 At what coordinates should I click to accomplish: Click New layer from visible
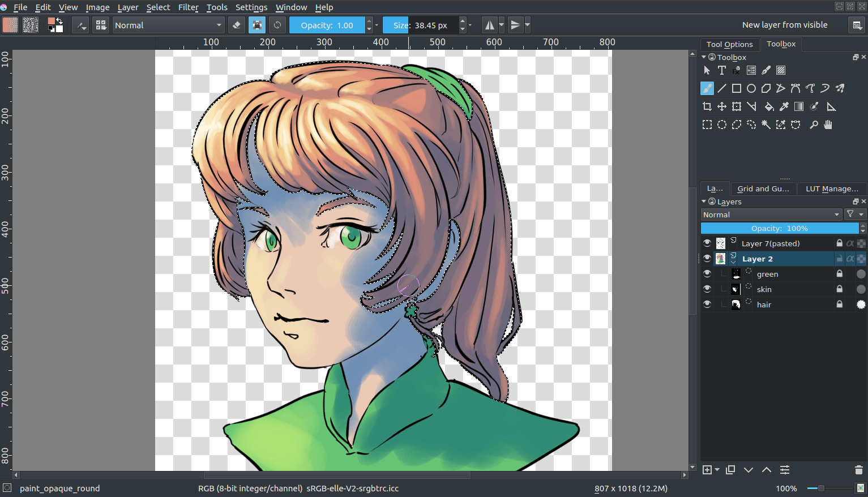point(785,25)
